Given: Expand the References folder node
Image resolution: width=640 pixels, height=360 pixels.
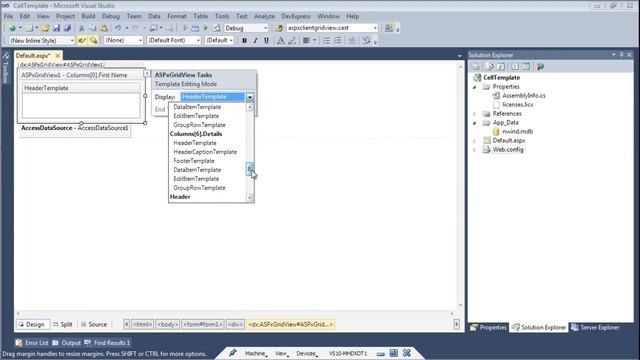Looking at the screenshot, I should [475, 114].
